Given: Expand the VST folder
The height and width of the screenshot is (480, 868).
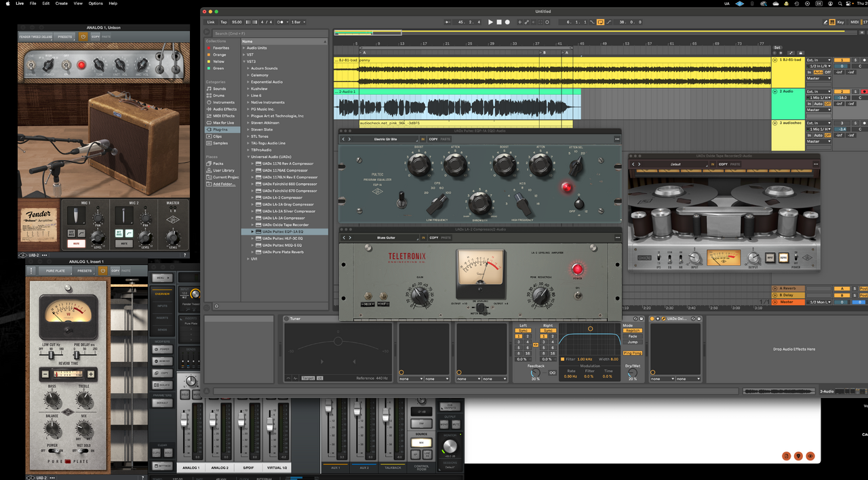Looking at the screenshot, I should (x=244, y=55).
